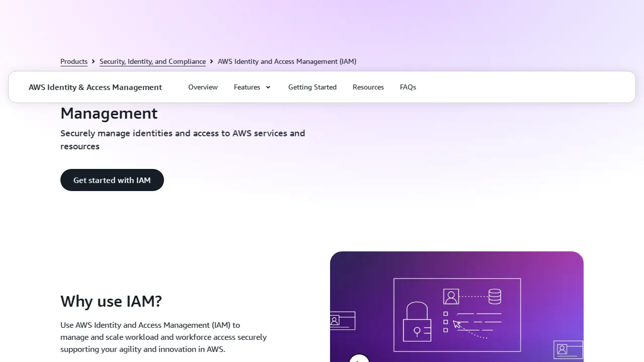Viewport: 644px width, 362px height.
Task: Open Security, Identity, and Compliance breadcrumb
Action: (x=152, y=61)
